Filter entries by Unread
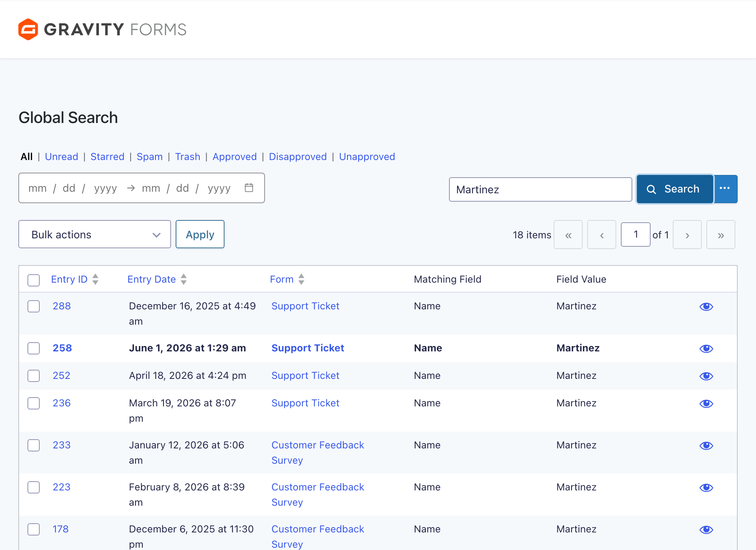This screenshot has height=550, width=756. [61, 157]
